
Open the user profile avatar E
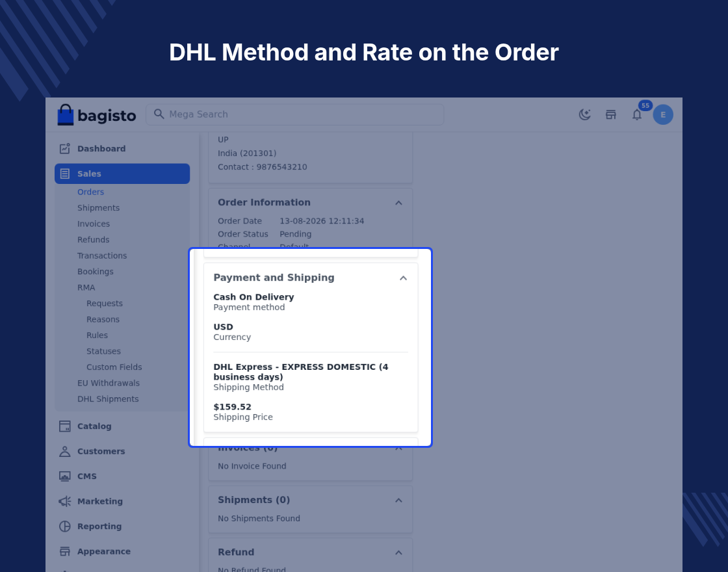[663, 114]
